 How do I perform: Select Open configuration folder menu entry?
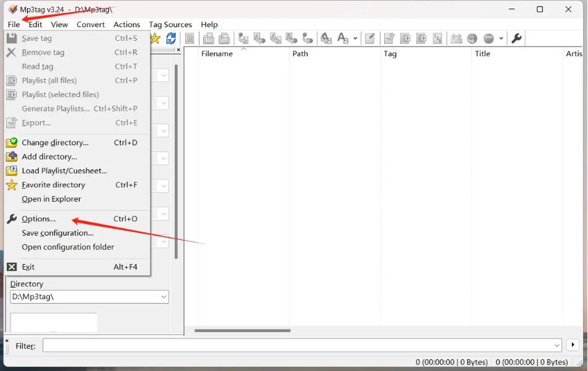click(77, 247)
